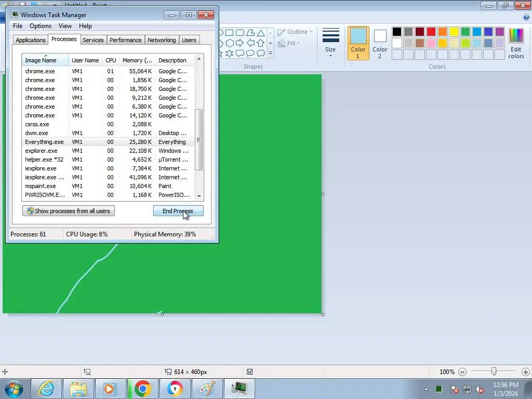Sort processes by Memory column header
Image resolution: width=532 pixels, height=399 pixels.
click(x=137, y=60)
